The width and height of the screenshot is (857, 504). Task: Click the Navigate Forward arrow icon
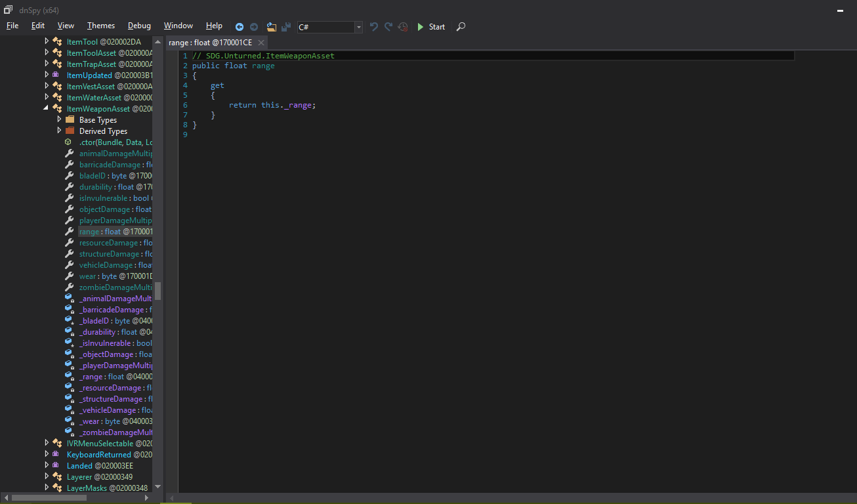[x=254, y=27]
